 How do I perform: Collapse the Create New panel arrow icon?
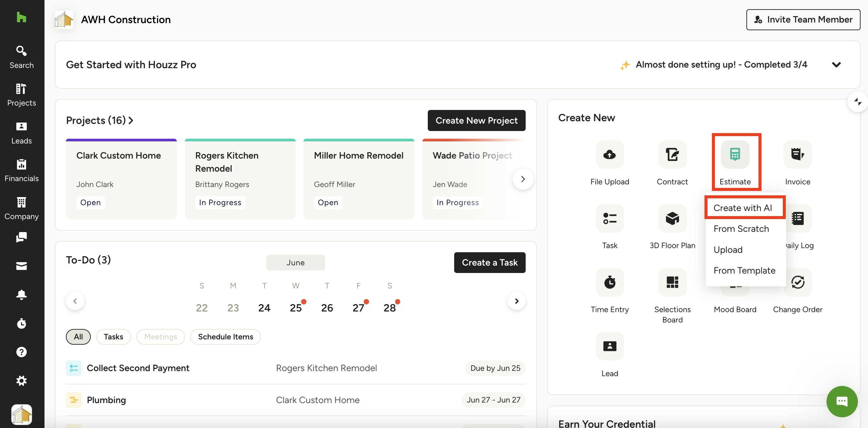tap(858, 101)
